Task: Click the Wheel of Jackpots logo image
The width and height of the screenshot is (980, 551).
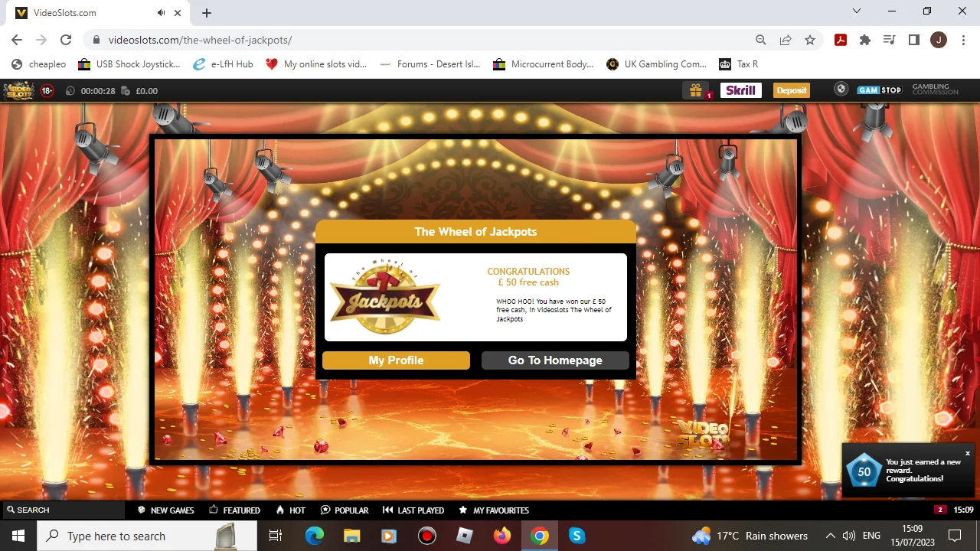Action: 385,296
